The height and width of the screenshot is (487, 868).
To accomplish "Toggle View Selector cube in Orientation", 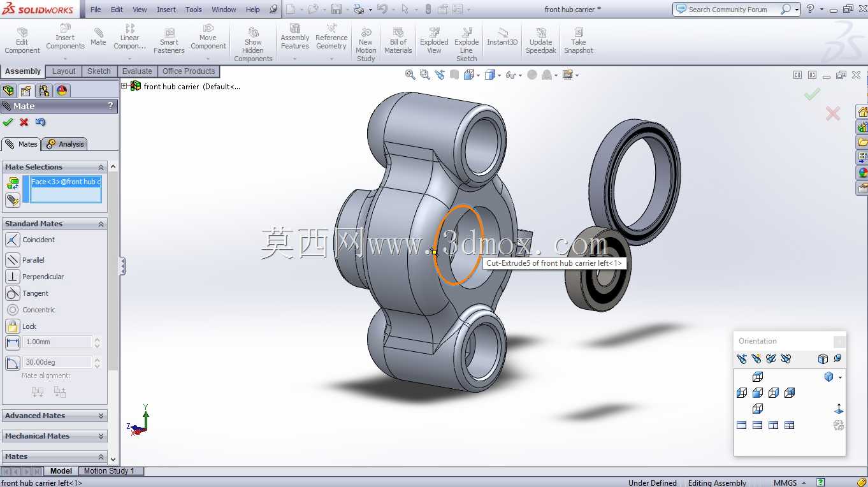I will click(x=823, y=359).
